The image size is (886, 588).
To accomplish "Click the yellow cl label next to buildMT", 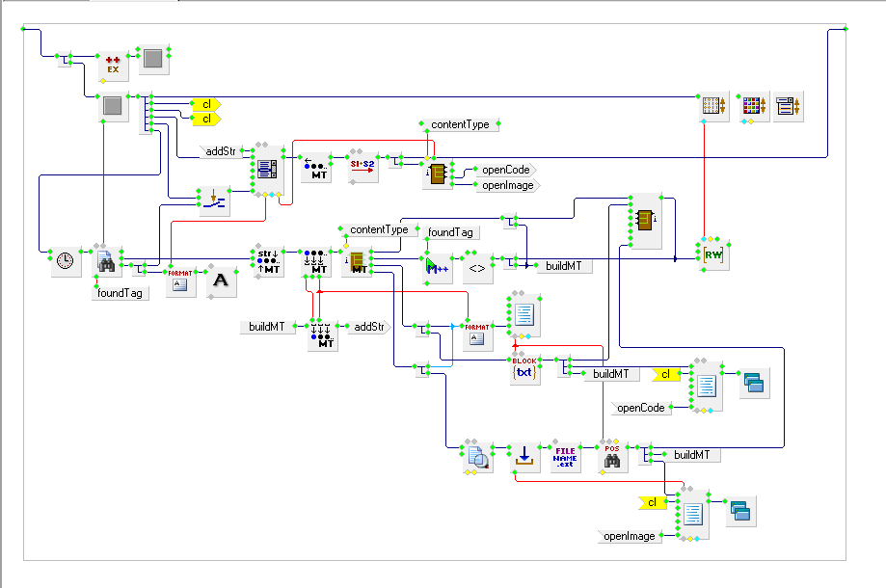I will [x=665, y=374].
